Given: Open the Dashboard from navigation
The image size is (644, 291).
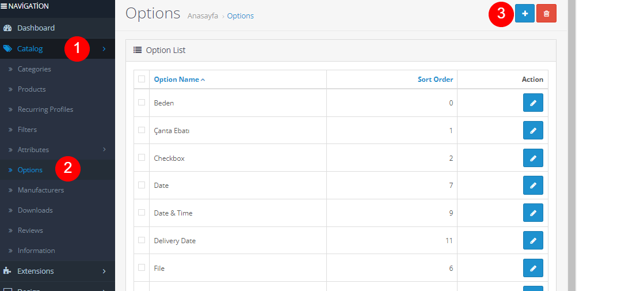Looking at the screenshot, I should 36,28.
